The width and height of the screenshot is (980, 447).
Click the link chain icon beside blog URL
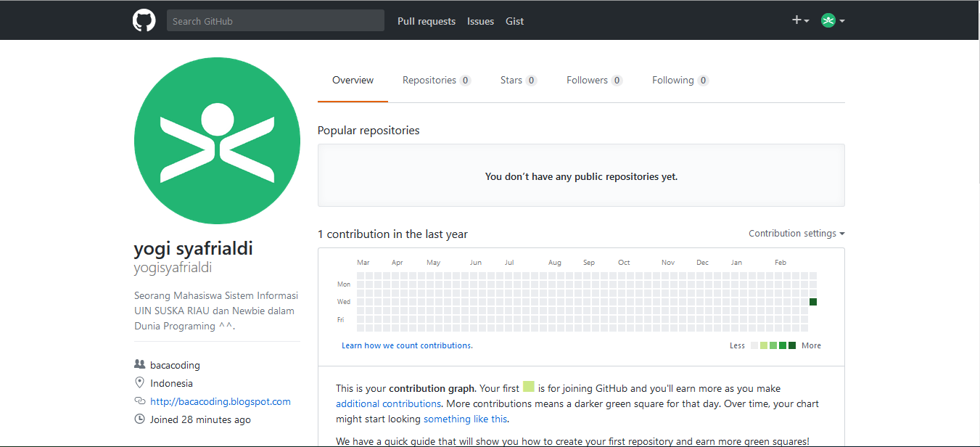[x=140, y=401]
